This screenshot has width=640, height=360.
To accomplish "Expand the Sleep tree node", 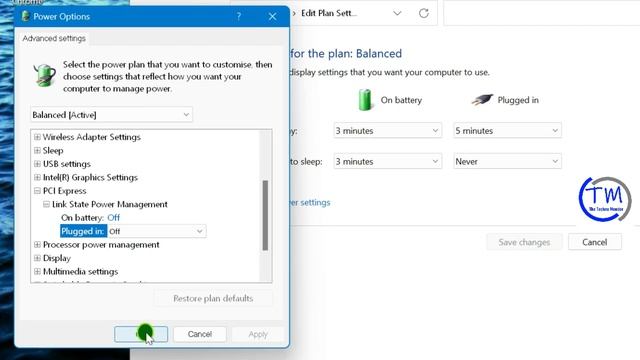I will (x=37, y=150).
